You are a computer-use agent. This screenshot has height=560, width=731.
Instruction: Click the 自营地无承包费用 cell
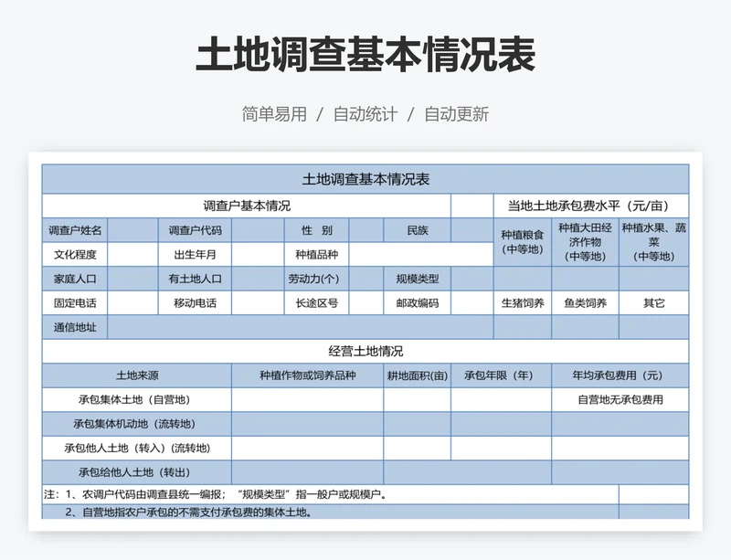click(620, 400)
